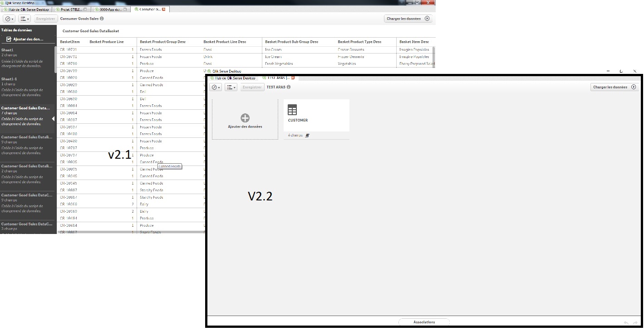Click the undo arrow at bottom right

pos(626,323)
